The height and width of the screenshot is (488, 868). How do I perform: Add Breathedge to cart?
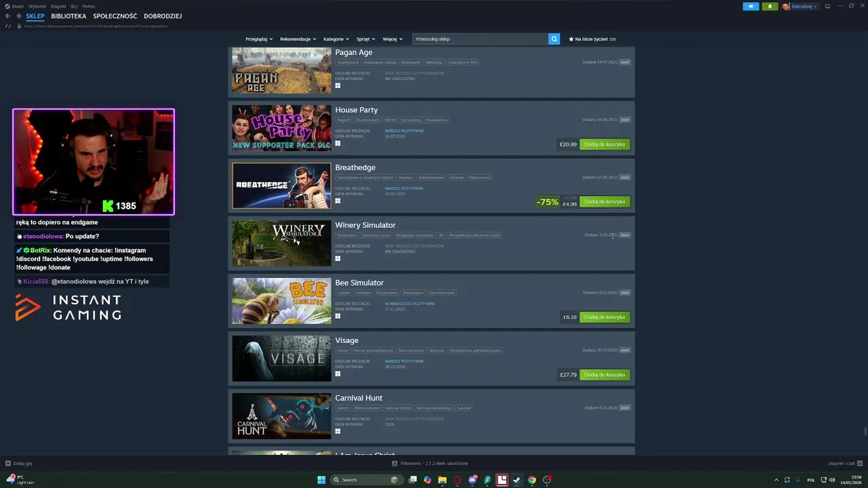tap(605, 202)
